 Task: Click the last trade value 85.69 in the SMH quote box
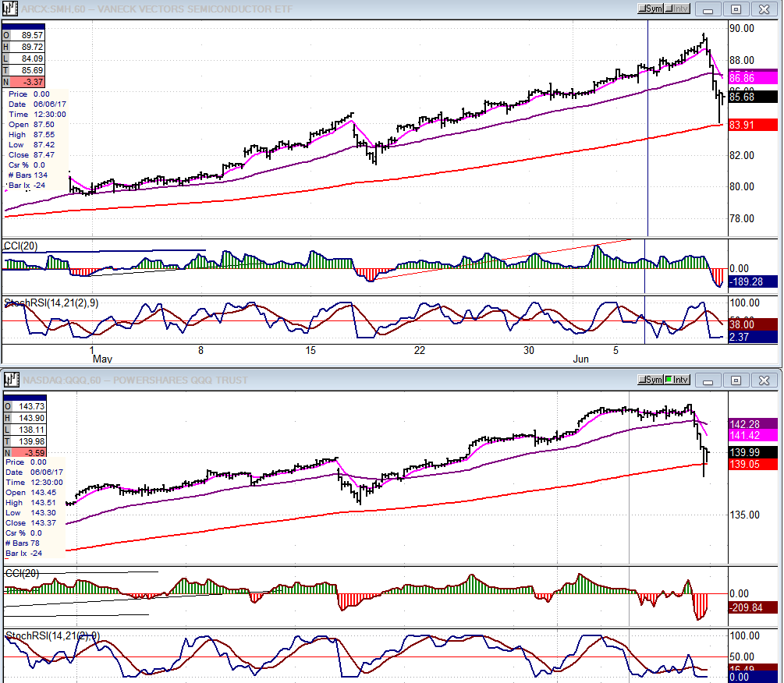point(27,70)
